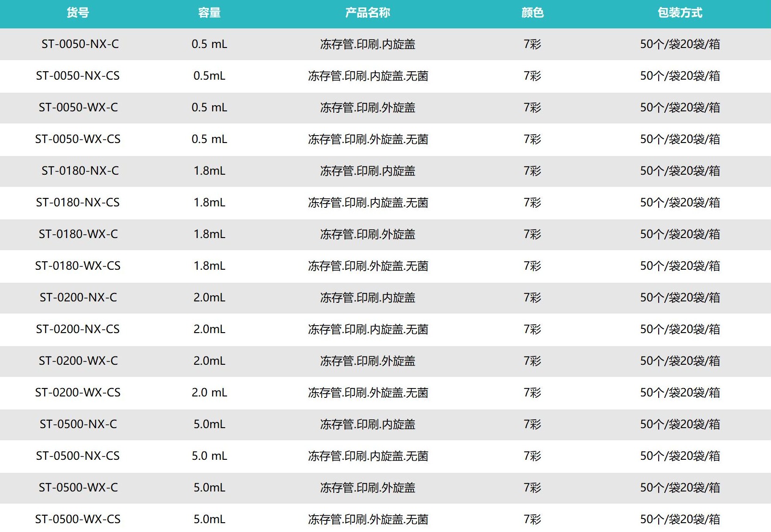Click the 颜色 column header

[x=532, y=13]
